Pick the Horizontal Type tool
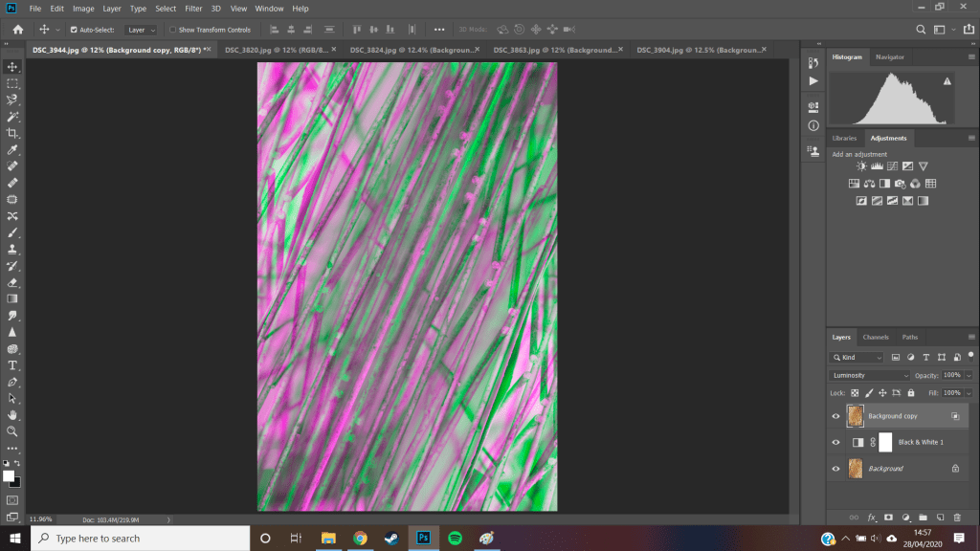980x551 pixels. (x=12, y=365)
